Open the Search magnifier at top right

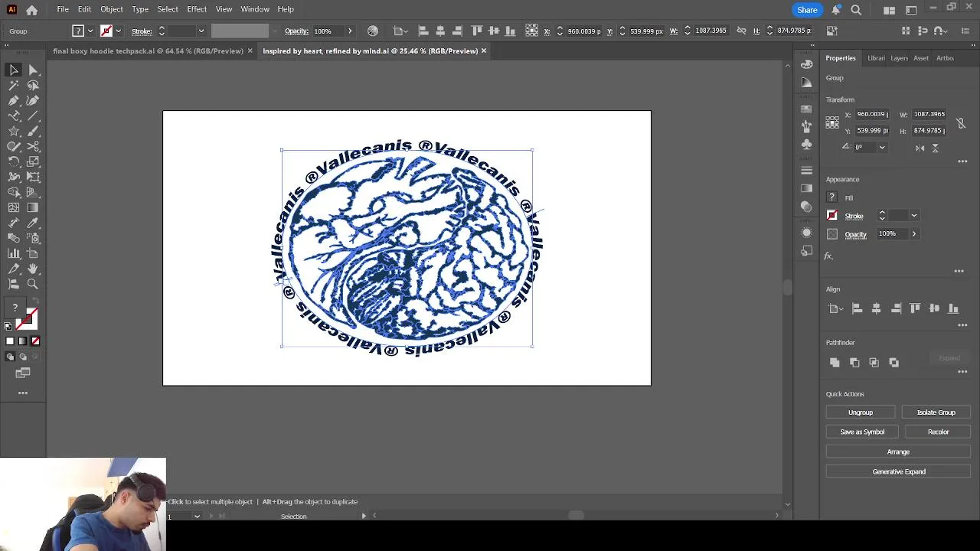856,10
